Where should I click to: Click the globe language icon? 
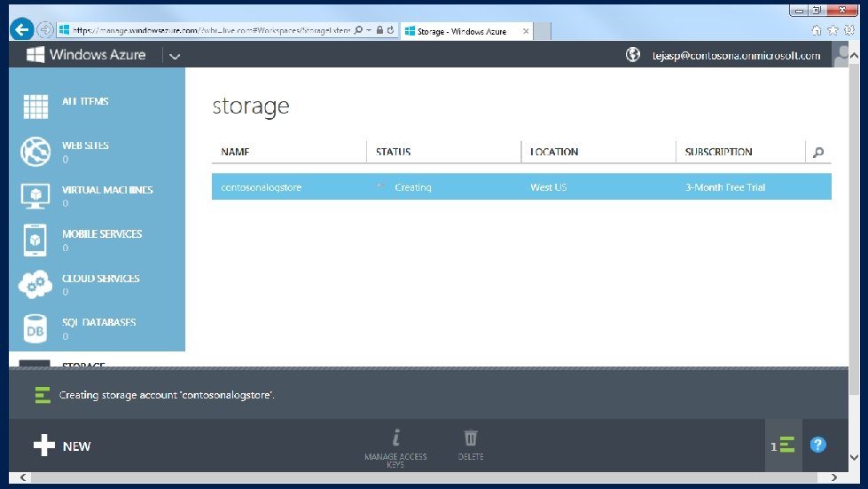[633, 54]
